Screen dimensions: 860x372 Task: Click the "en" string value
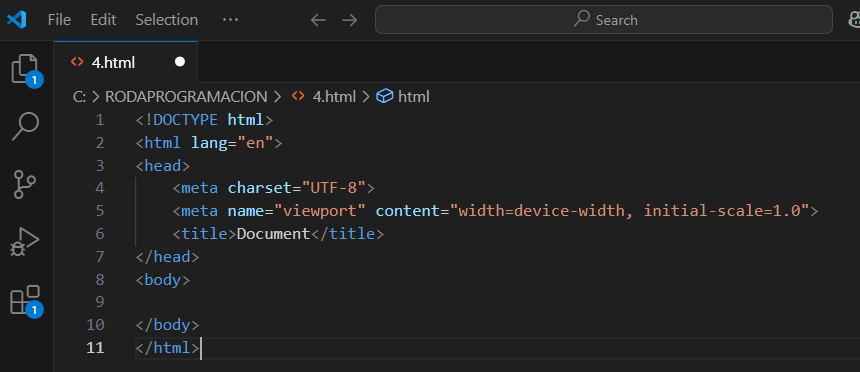(255, 143)
